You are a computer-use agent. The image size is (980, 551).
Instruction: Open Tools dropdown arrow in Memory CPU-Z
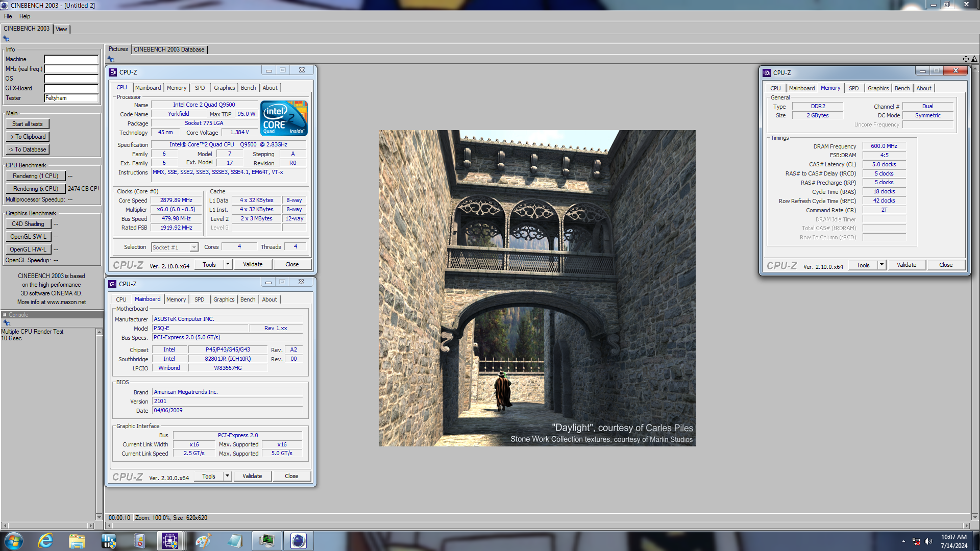pos(881,265)
